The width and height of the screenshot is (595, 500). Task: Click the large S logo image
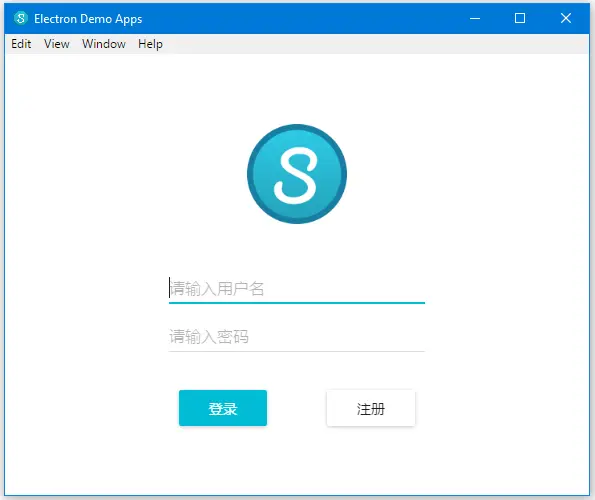(297, 174)
